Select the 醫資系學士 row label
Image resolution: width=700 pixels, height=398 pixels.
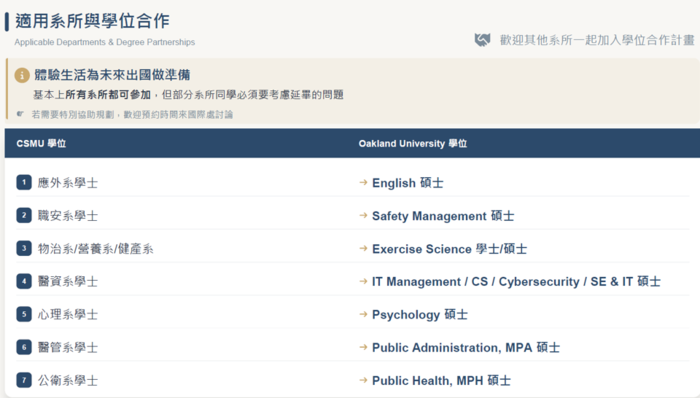click(68, 282)
